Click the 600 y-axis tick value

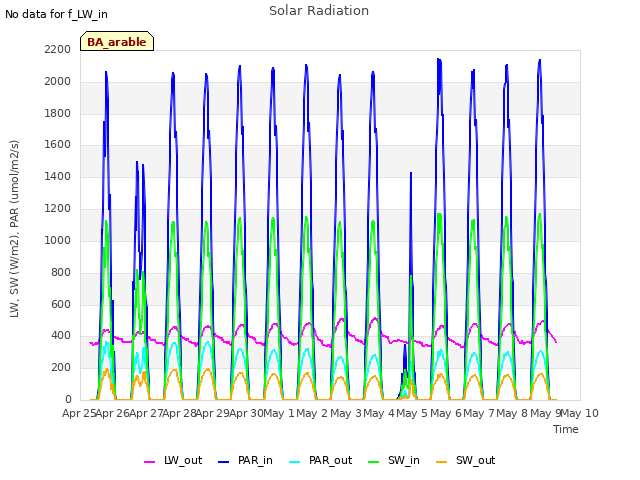click(x=61, y=304)
